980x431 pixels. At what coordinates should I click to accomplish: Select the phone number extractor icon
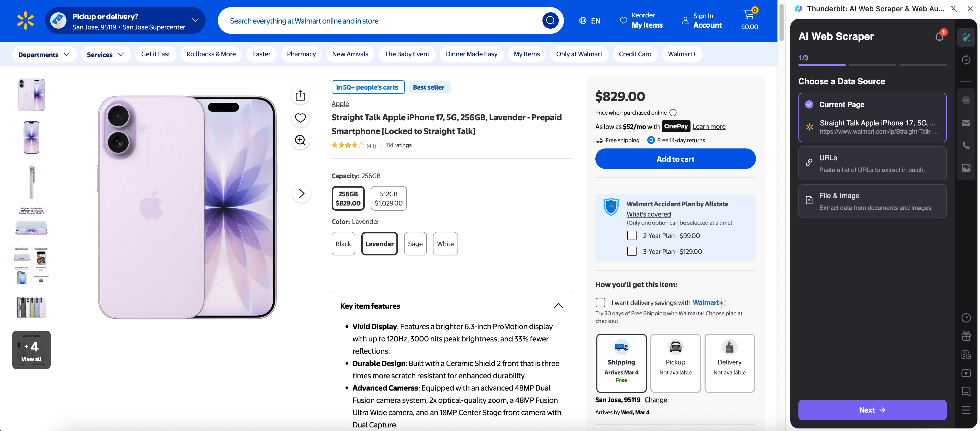point(966,145)
